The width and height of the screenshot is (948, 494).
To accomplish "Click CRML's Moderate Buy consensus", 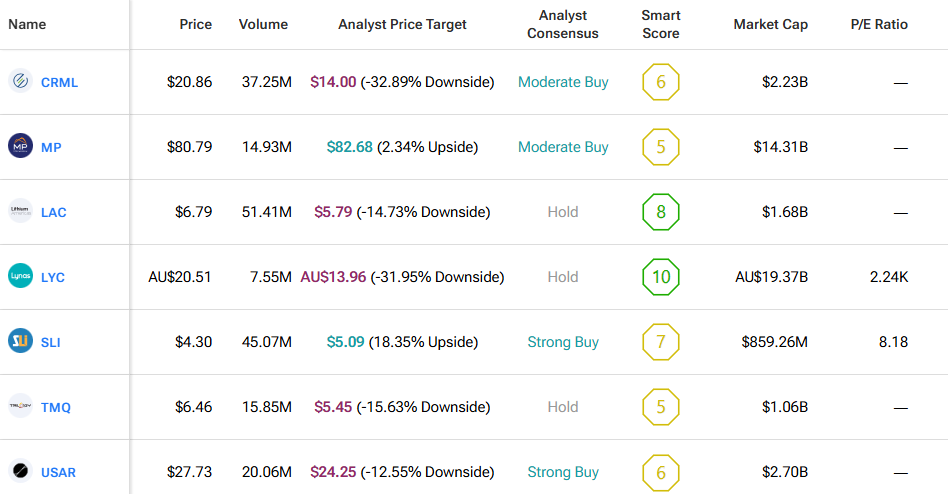I will 563,82.
